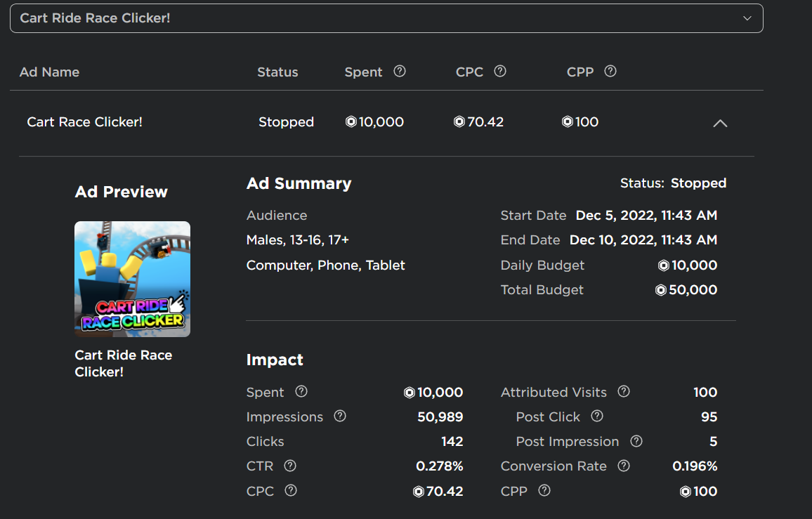Click the Cart Ride Race Clicker! caption under preview
Viewport: 812px width, 519px height.
[x=123, y=364]
